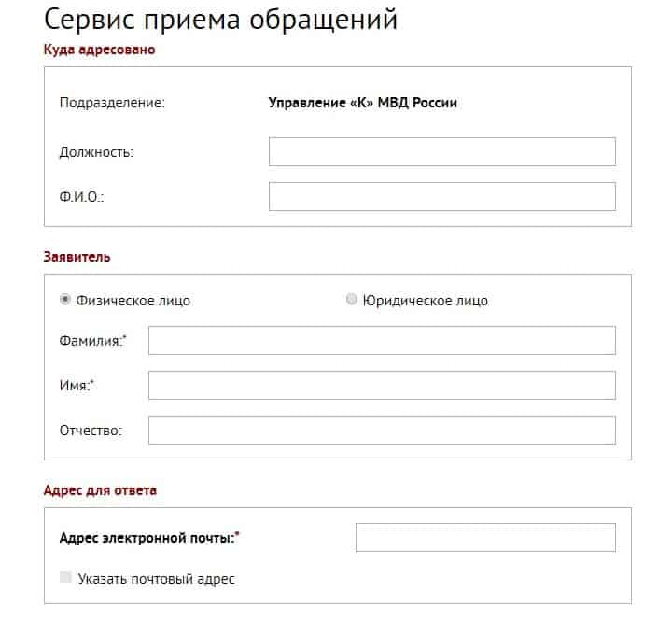Enable the Указать почтовый адрес checkbox
Image resolution: width=672 pixels, height=623 pixels.
click(x=65, y=578)
